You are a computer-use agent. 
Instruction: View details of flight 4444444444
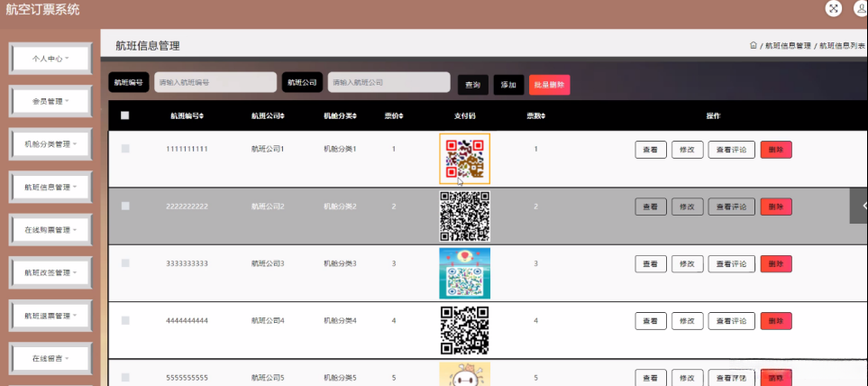pyautogui.click(x=651, y=321)
